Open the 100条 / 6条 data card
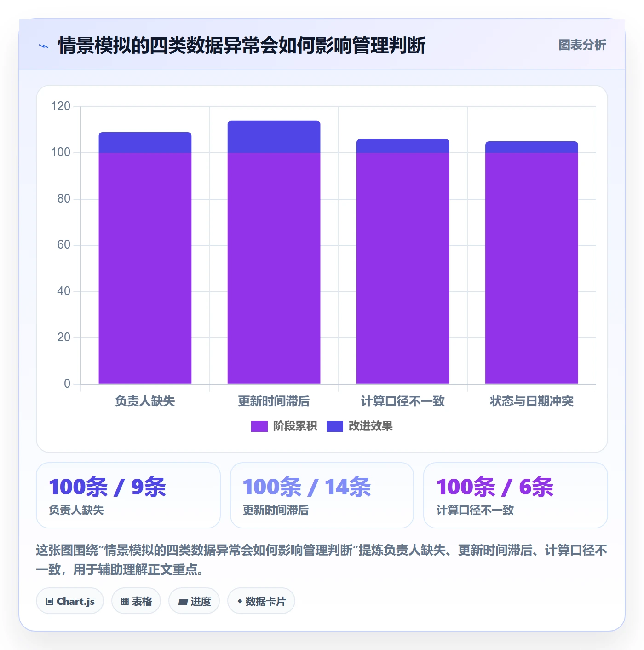Viewport: 644px width, 650px height. point(516,495)
